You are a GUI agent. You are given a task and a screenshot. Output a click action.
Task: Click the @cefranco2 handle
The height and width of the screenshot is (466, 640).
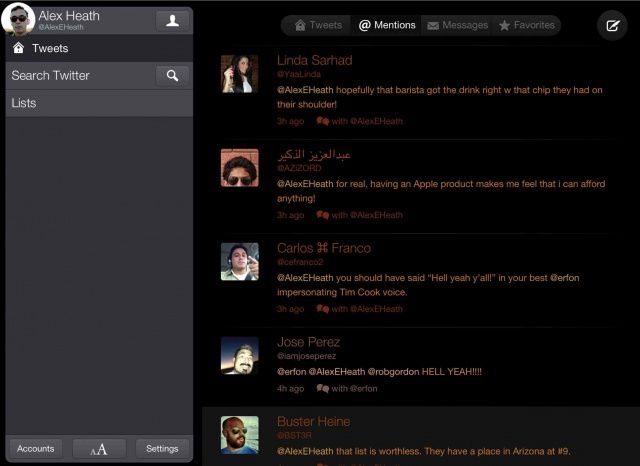[x=300, y=262]
